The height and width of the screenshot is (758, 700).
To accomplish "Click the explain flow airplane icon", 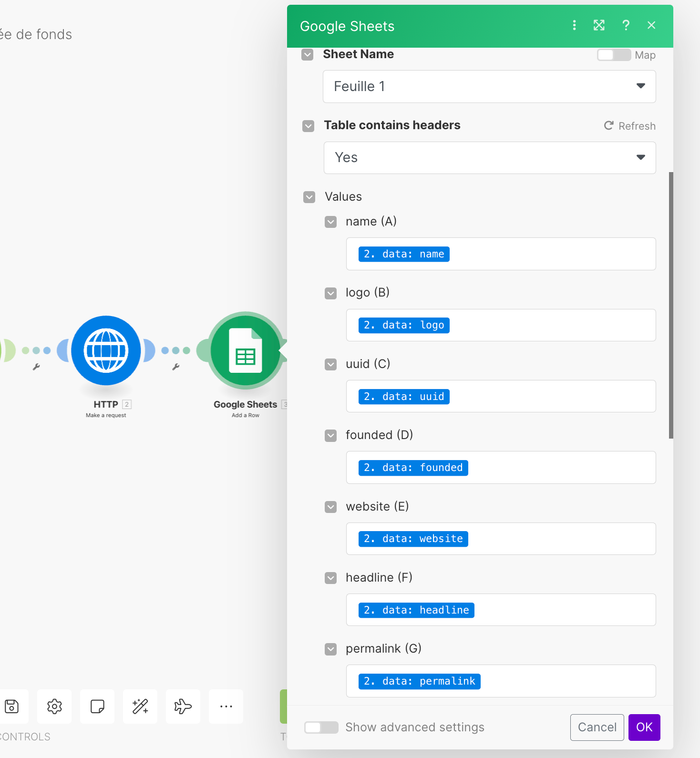I will 183,706.
